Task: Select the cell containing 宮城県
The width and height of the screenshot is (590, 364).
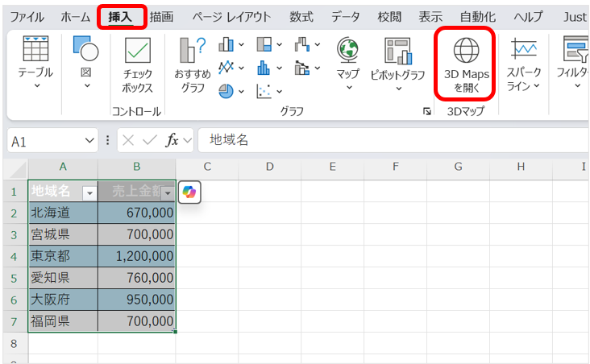Action: point(63,234)
